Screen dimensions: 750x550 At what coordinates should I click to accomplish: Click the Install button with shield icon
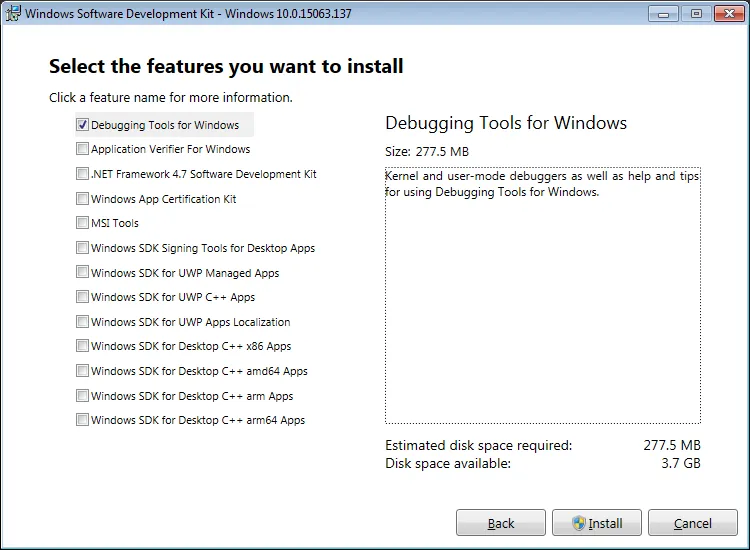coord(597,523)
